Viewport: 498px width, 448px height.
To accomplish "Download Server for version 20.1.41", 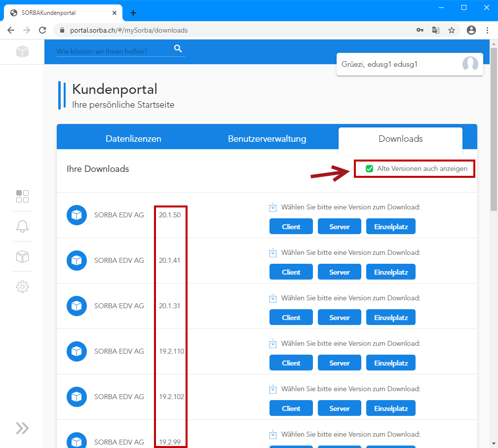I will (x=340, y=272).
